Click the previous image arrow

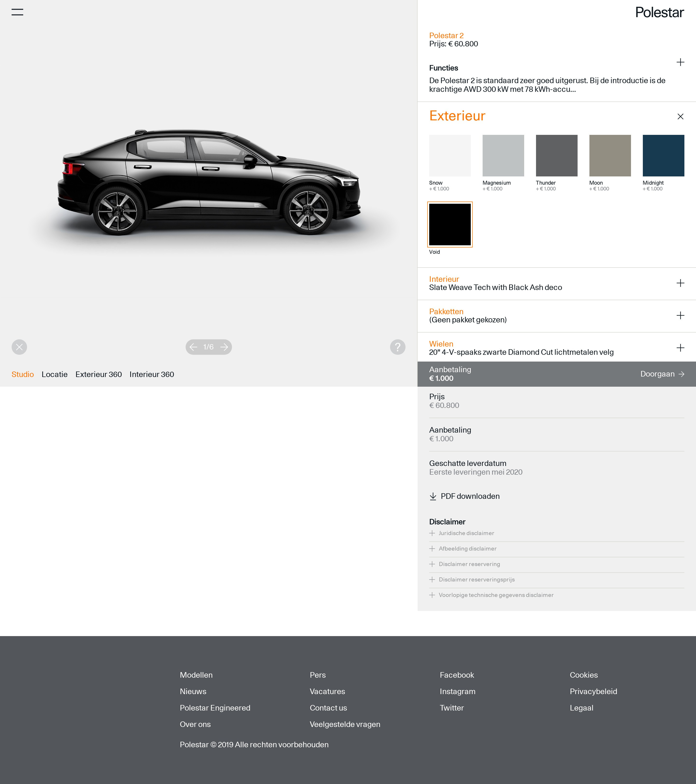click(193, 347)
